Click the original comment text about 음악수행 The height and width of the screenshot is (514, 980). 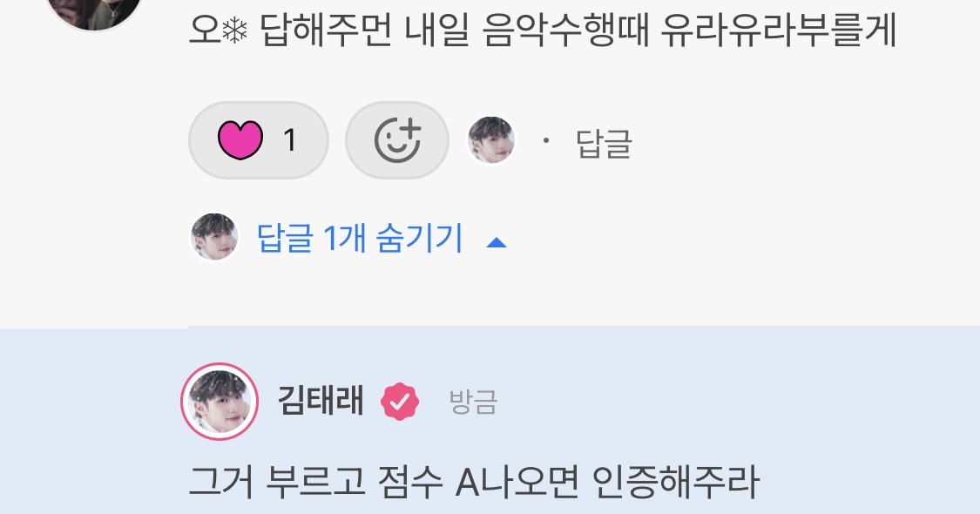pos(543,30)
